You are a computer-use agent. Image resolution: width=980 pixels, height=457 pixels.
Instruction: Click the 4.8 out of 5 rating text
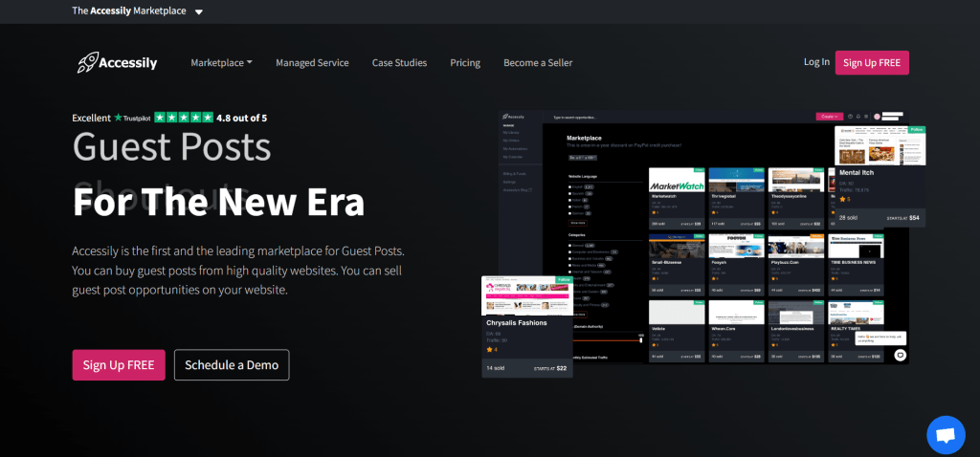coord(242,118)
